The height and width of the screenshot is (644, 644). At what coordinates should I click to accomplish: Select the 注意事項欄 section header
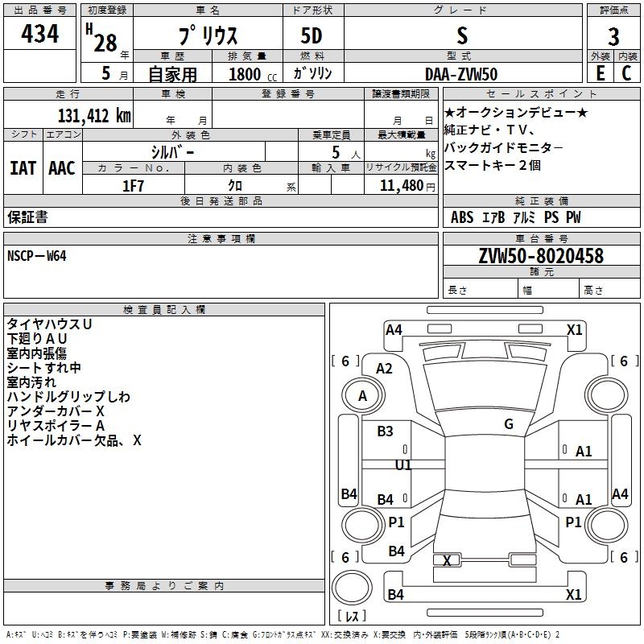221,238
